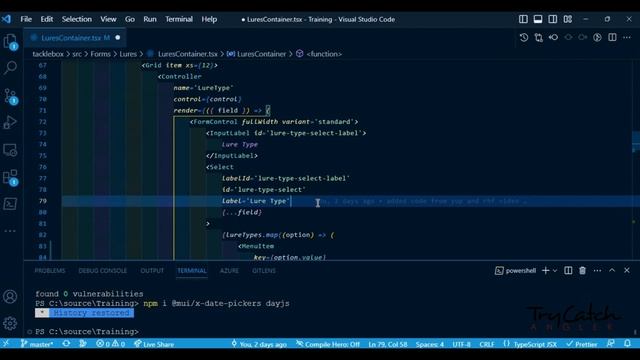640x360 pixels.
Task: Click the src breadcrumb
Action: pyautogui.click(x=77, y=54)
